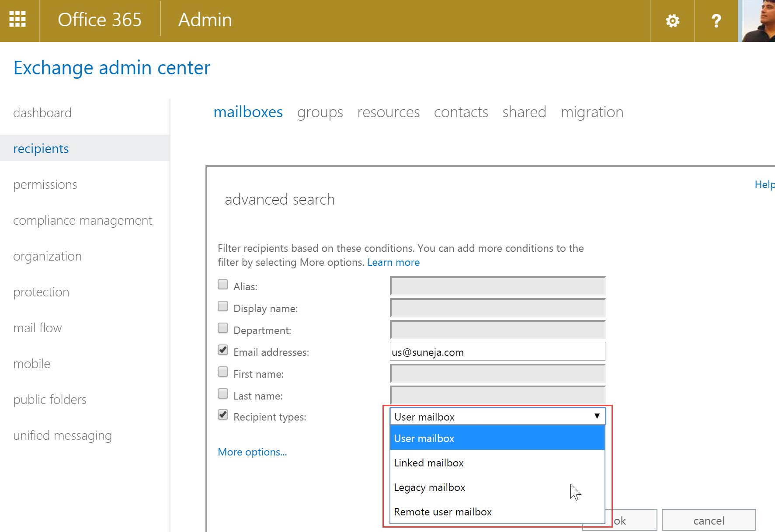Click the user profile photo

[758, 21]
